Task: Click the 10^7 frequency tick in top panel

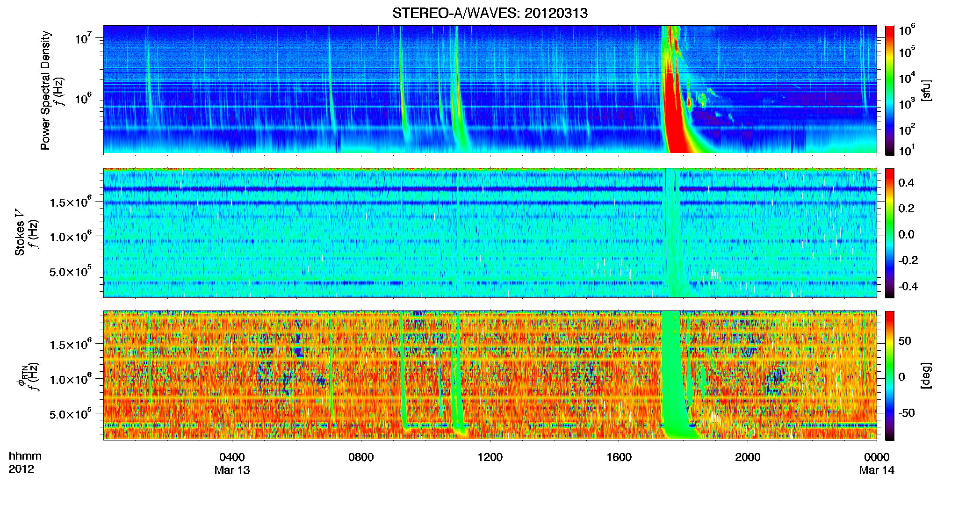Action: [83, 38]
